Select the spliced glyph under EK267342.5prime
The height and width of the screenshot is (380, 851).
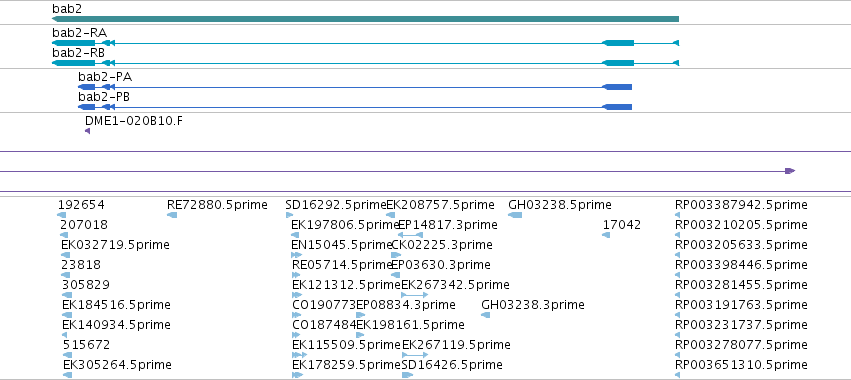pyautogui.click(x=415, y=295)
